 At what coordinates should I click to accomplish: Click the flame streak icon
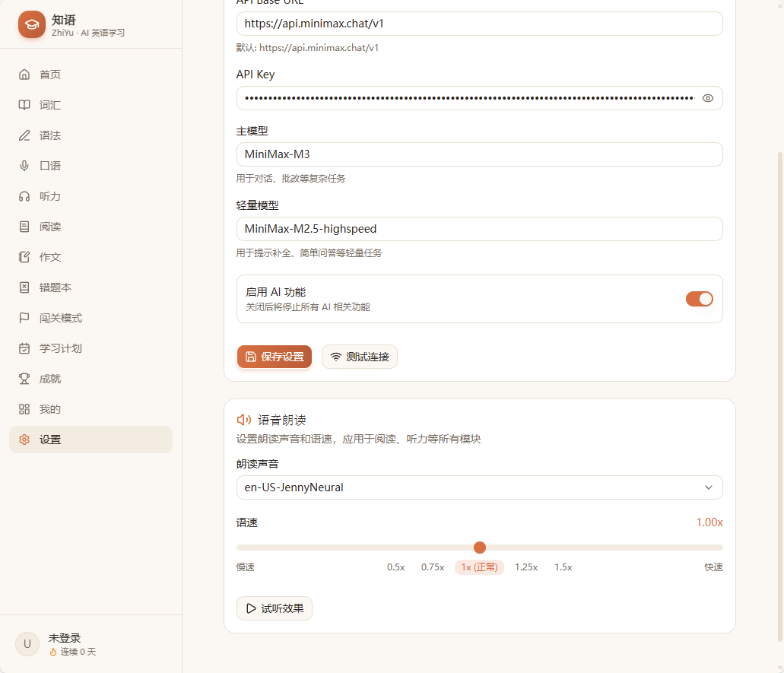coord(53,652)
